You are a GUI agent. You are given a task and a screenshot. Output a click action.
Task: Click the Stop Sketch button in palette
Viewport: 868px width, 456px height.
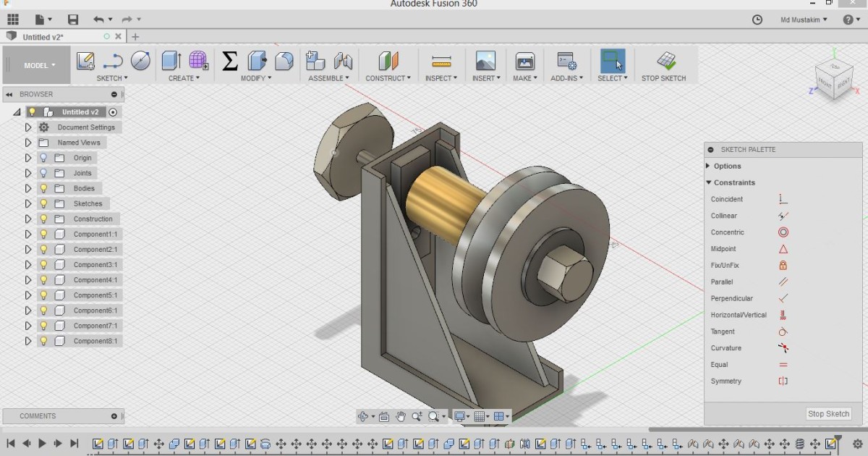pos(828,414)
